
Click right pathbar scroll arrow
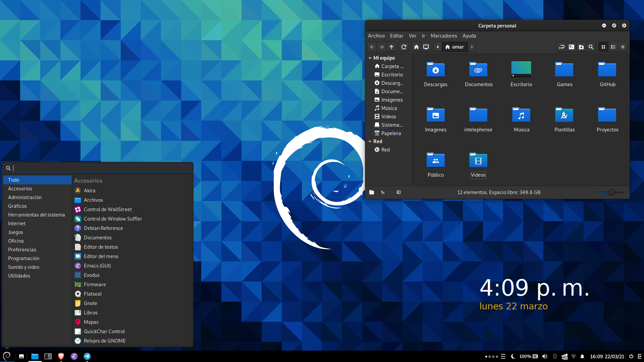(472, 47)
